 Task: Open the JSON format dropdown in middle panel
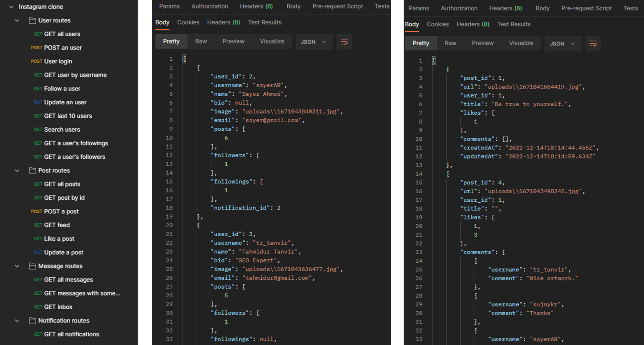tap(313, 42)
